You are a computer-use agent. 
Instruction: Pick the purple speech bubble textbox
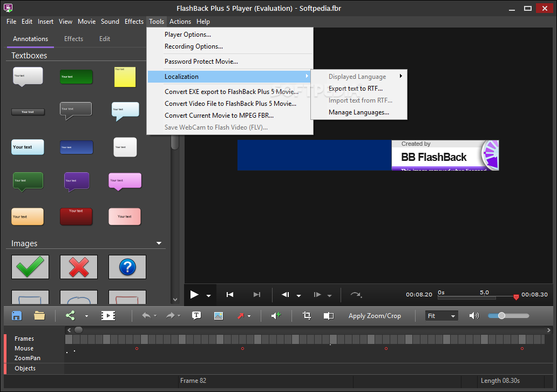[77, 181]
